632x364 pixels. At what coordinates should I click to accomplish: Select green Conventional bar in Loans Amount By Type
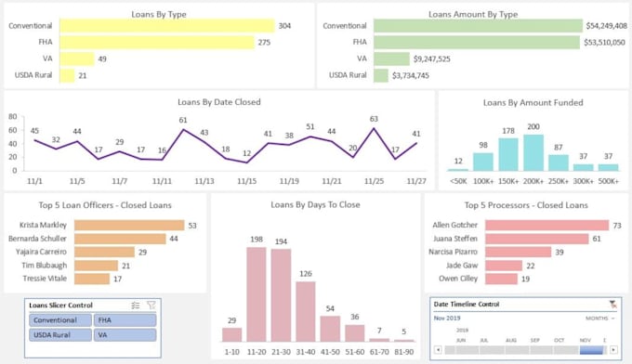478,26
